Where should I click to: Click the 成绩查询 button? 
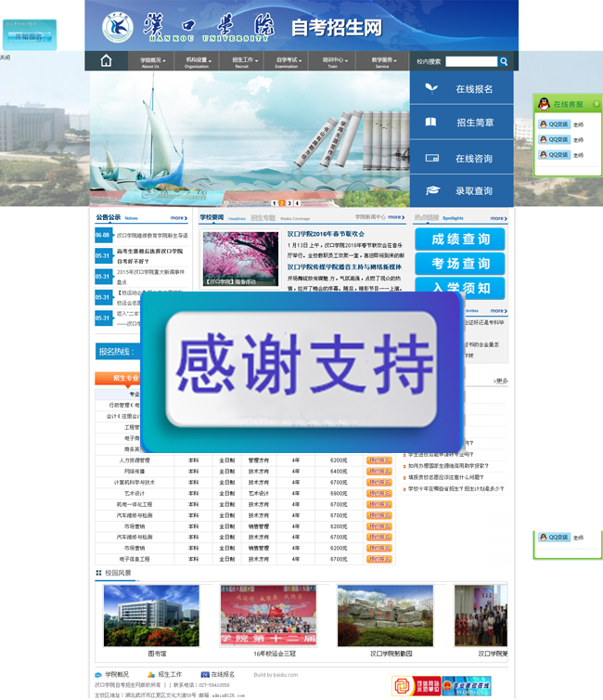(x=460, y=239)
